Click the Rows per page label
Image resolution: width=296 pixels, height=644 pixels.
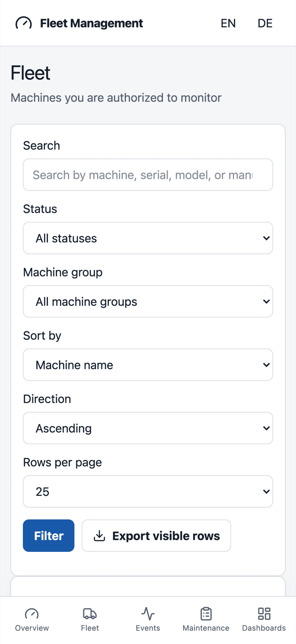pos(62,462)
